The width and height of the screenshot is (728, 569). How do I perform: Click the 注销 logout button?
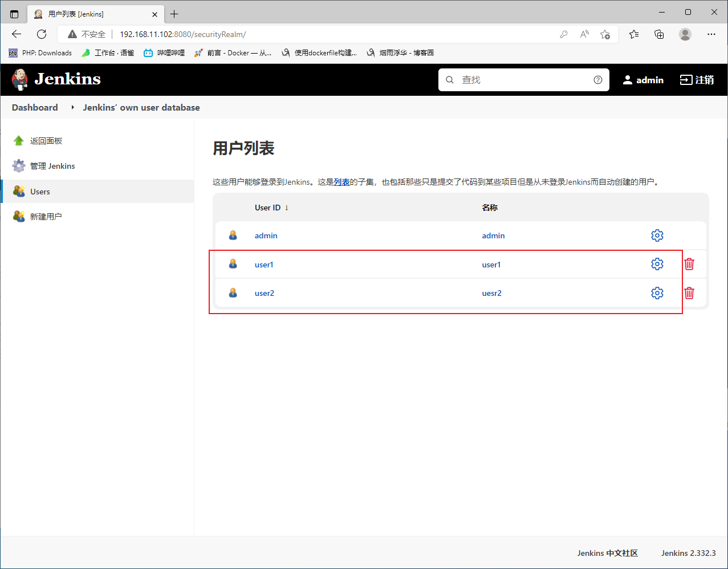pos(697,80)
